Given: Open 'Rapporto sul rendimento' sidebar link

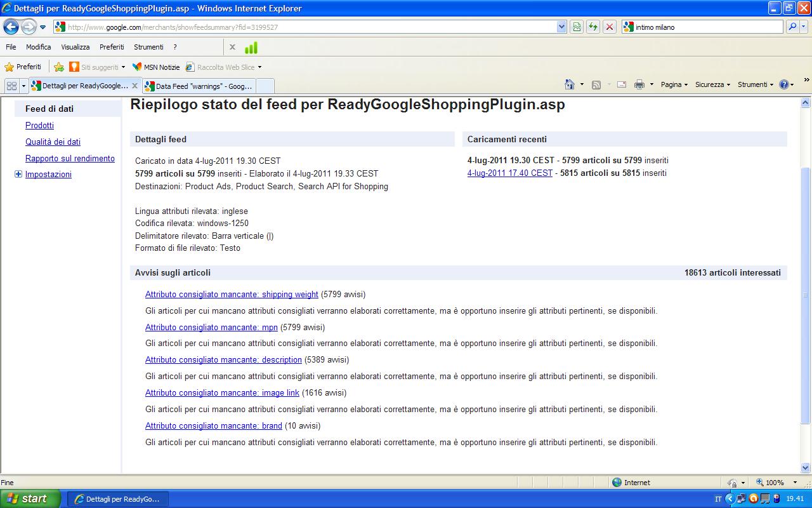Looking at the screenshot, I should pos(70,158).
